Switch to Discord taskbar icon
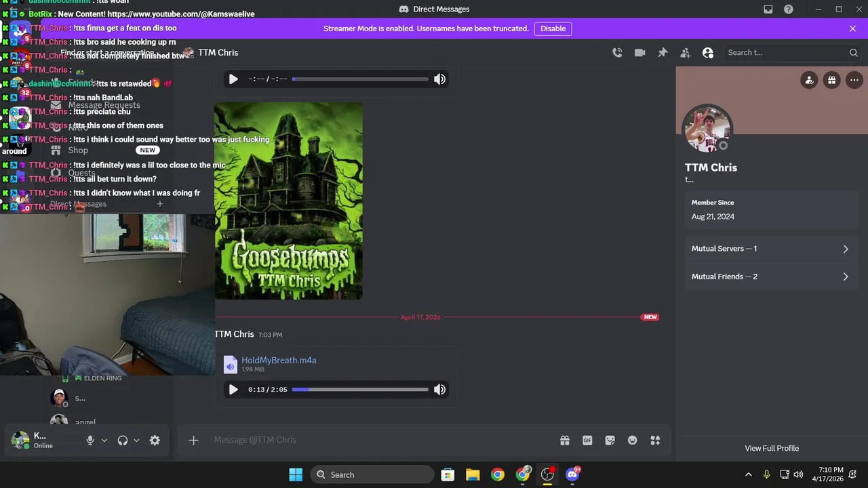The image size is (868, 488). 572,474
